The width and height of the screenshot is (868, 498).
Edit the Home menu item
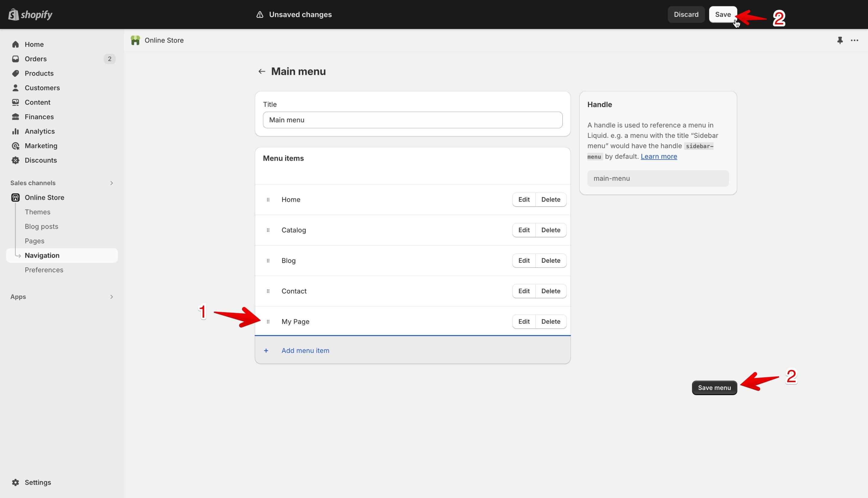[524, 200]
